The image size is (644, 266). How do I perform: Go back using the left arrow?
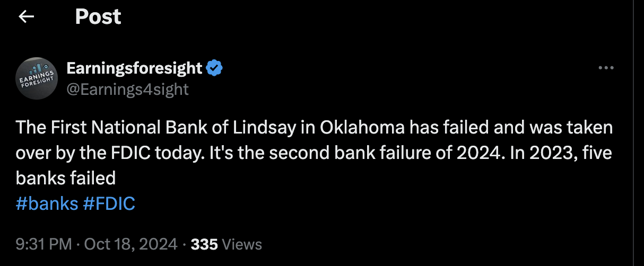tap(26, 17)
